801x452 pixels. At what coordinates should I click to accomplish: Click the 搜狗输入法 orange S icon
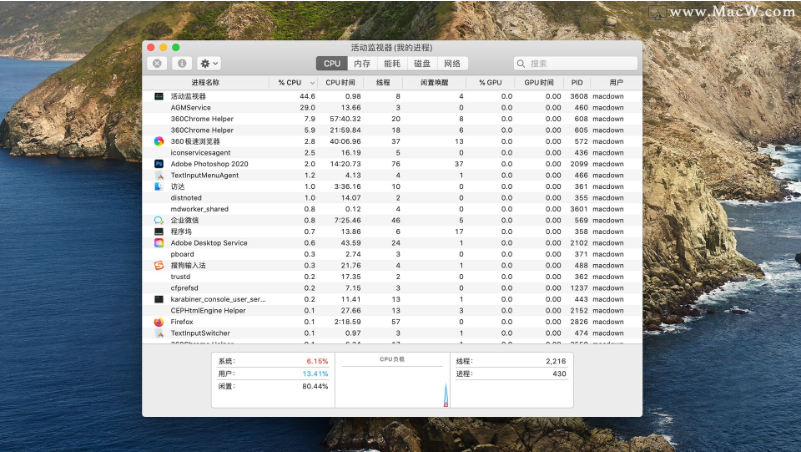159,265
